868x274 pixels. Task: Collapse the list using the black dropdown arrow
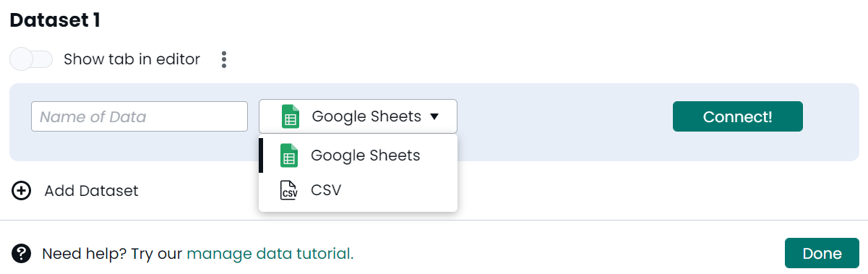click(x=434, y=116)
